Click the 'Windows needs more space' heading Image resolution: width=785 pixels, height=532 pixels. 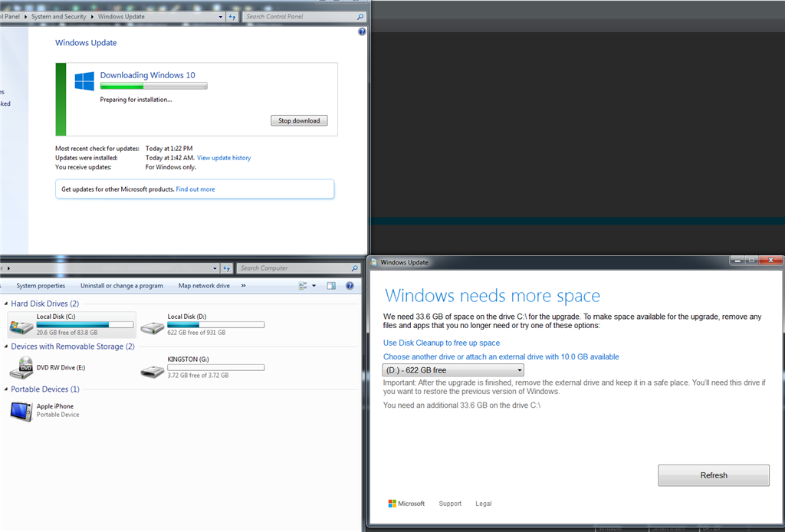(x=492, y=295)
